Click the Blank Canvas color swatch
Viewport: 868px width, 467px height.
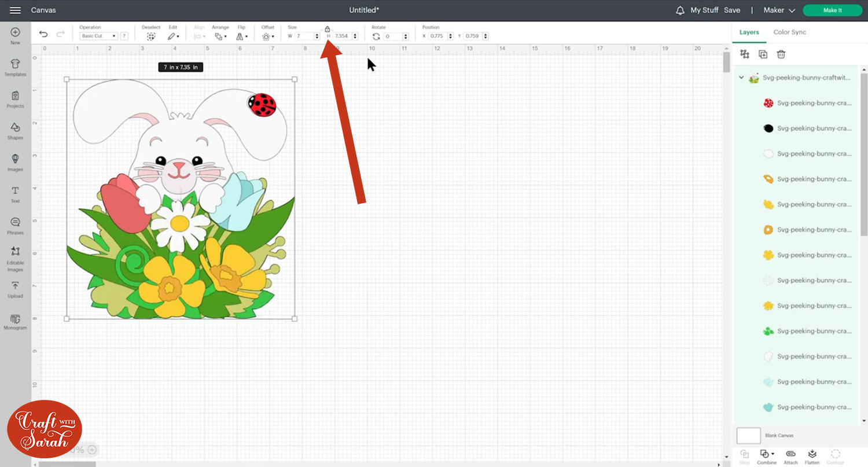tap(748, 435)
